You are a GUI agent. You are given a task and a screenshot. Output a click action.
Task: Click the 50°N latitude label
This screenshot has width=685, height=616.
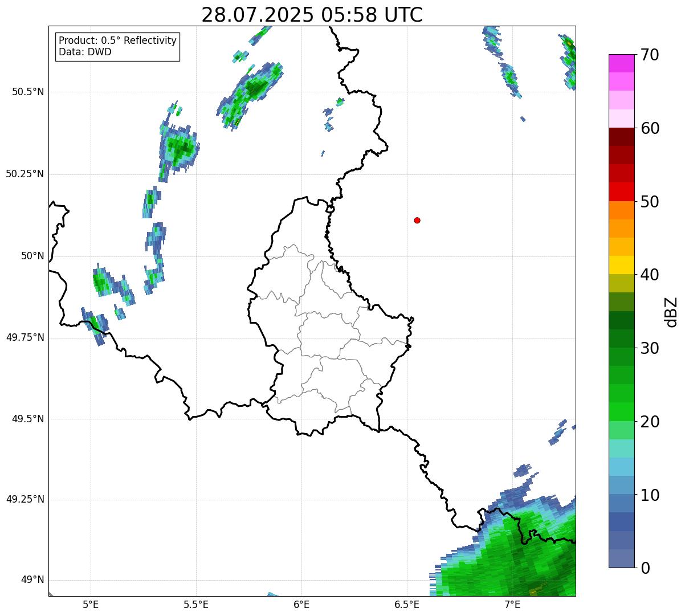32,256
